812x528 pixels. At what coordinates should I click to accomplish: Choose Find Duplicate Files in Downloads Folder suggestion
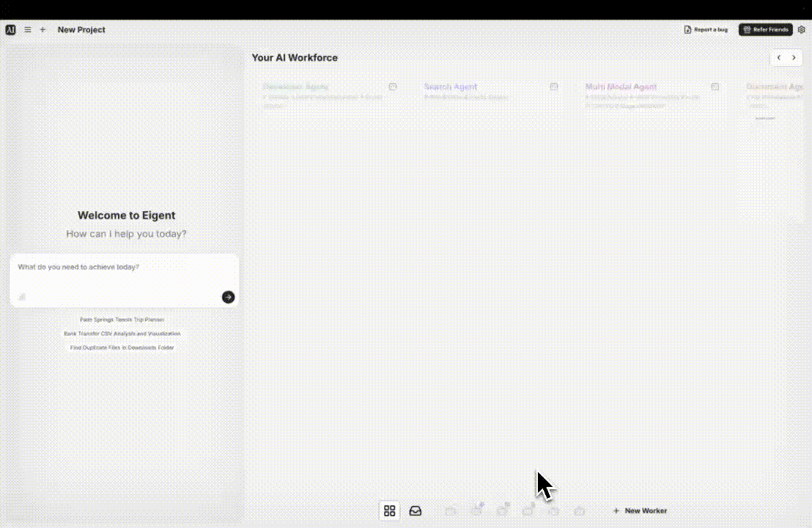[x=122, y=348]
